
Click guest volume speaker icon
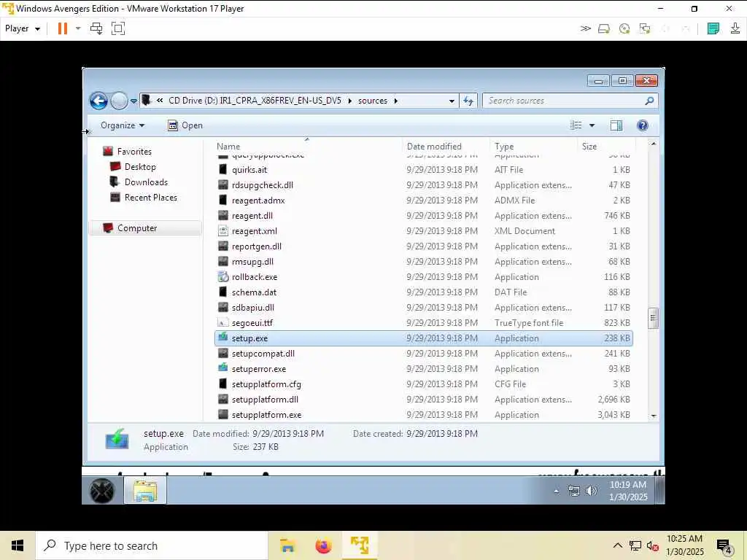pyautogui.click(x=591, y=491)
